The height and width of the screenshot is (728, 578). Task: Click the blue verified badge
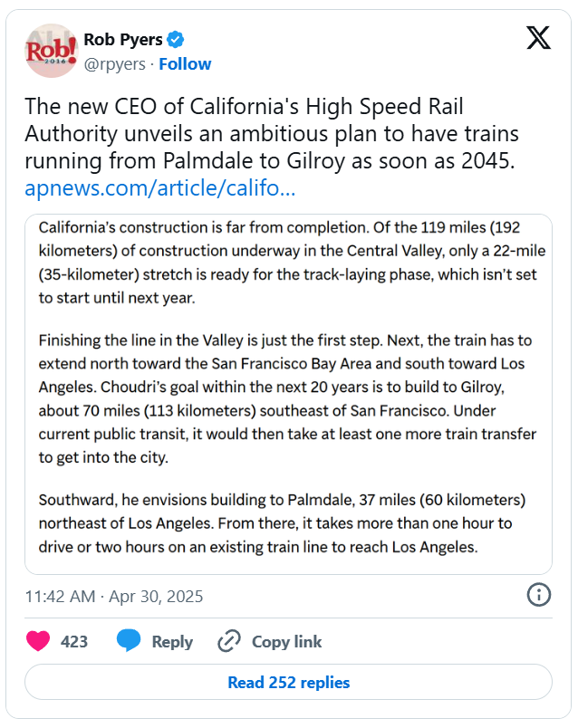pyautogui.click(x=177, y=39)
